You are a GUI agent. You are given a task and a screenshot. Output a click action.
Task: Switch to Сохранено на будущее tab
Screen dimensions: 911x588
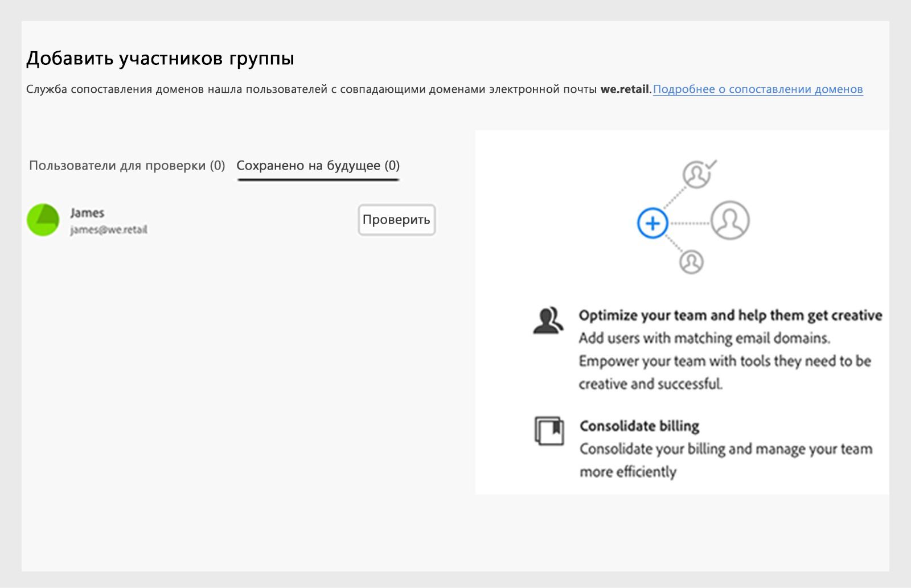pyautogui.click(x=318, y=166)
